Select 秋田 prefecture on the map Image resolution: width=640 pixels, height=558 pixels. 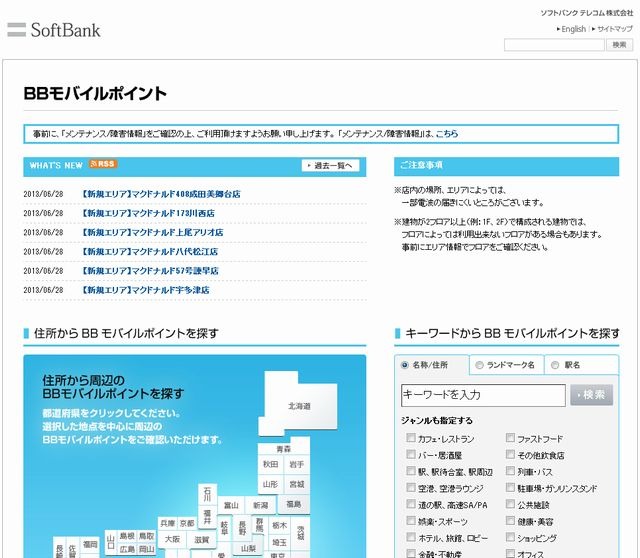271,464
